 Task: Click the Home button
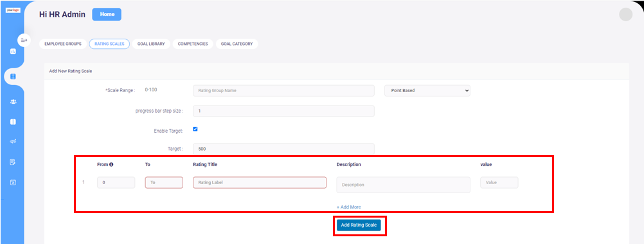(107, 14)
